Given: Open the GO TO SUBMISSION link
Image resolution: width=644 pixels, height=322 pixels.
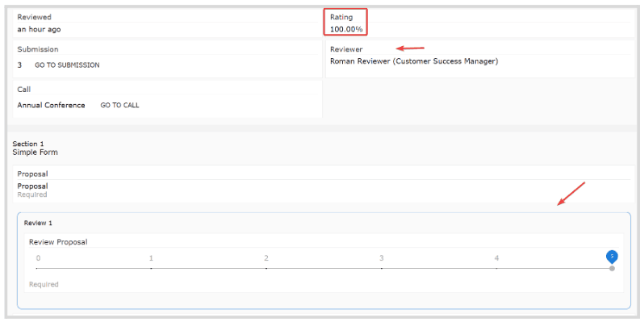Looking at the screenshot, I should click(x=67, y=65).
